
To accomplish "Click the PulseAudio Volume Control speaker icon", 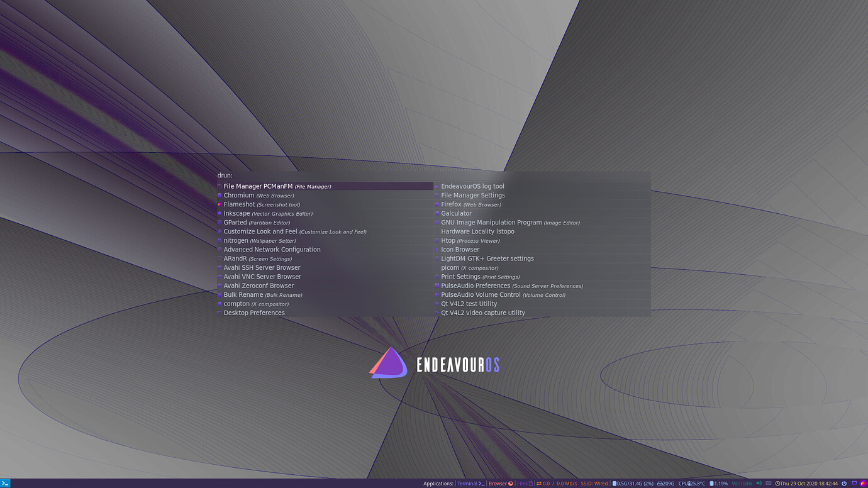I will point(437,294).
